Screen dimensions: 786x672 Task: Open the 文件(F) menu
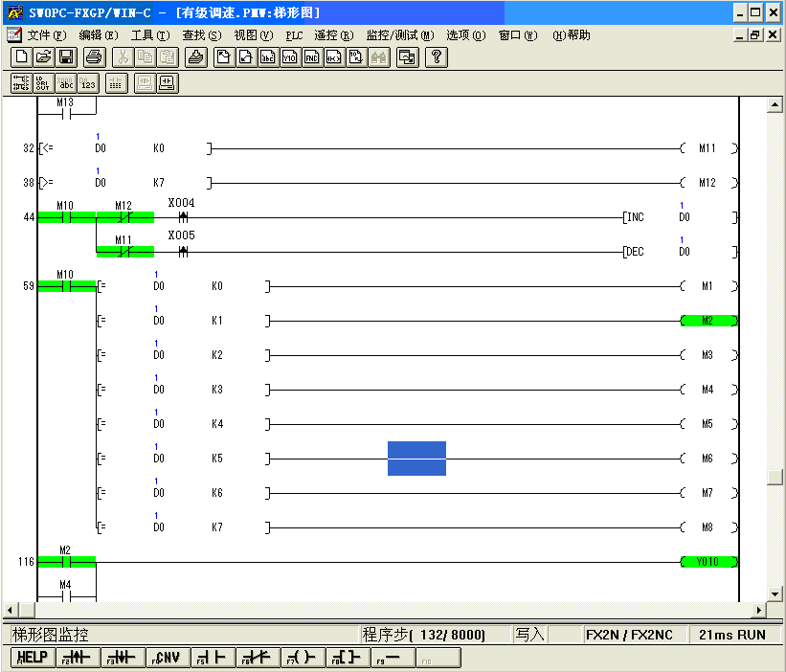click(x=47, y=35)
